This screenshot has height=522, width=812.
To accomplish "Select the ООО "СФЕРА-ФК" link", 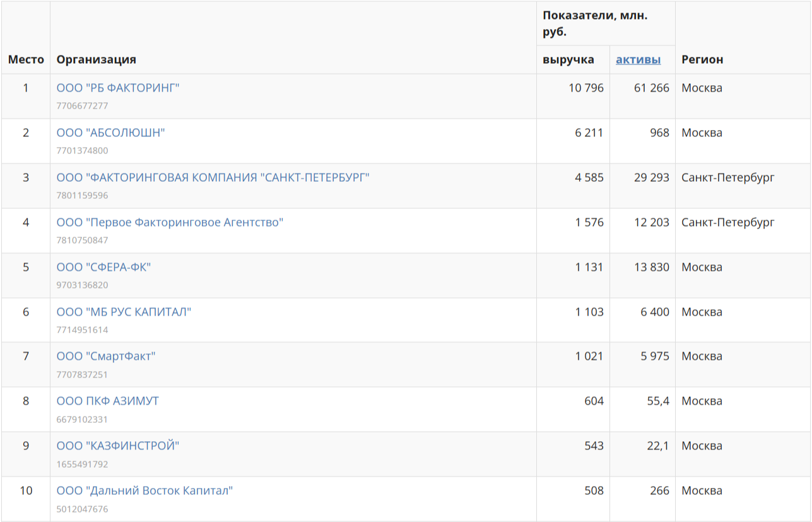I will [x=103, y=267].
